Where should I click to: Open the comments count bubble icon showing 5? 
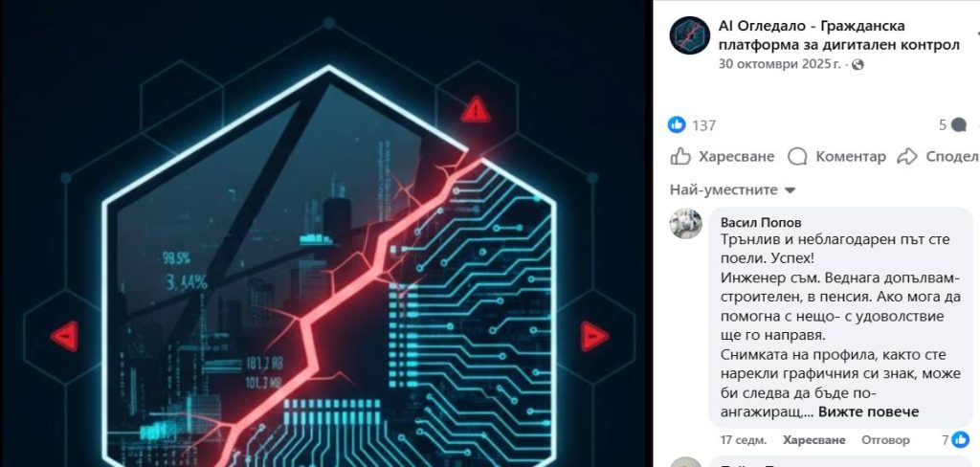coord(958,125)
